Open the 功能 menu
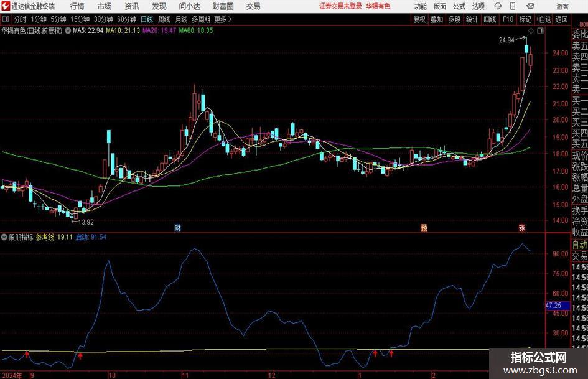 click(421, 6)
